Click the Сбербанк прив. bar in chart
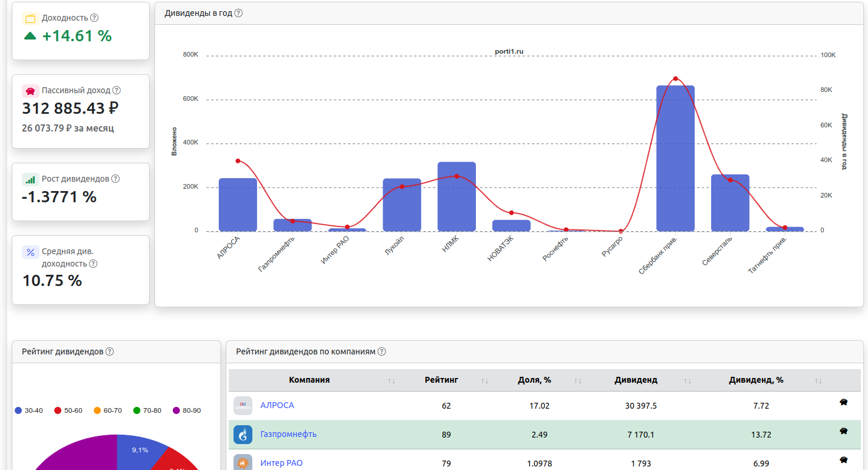This screenshot has height=470, width=868. [x=675, y=158]
